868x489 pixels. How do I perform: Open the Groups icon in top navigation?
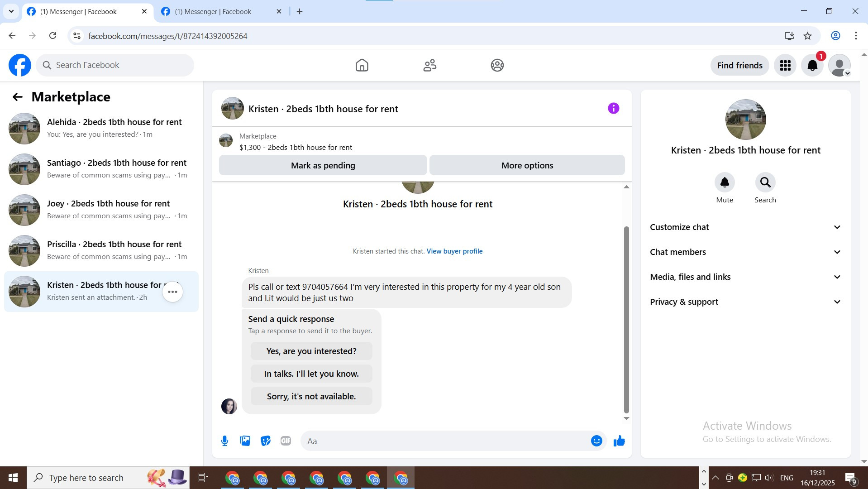pyautogui.click(x=497, y=65)
